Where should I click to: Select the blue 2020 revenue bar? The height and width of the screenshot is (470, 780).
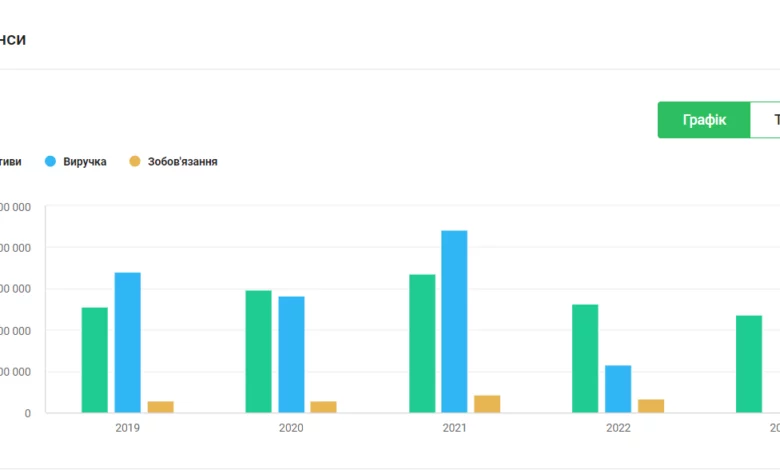click(x=292, y=355)
